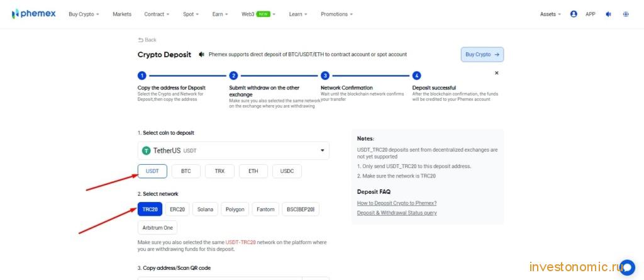Select the USDT coin option

(152, 171)
